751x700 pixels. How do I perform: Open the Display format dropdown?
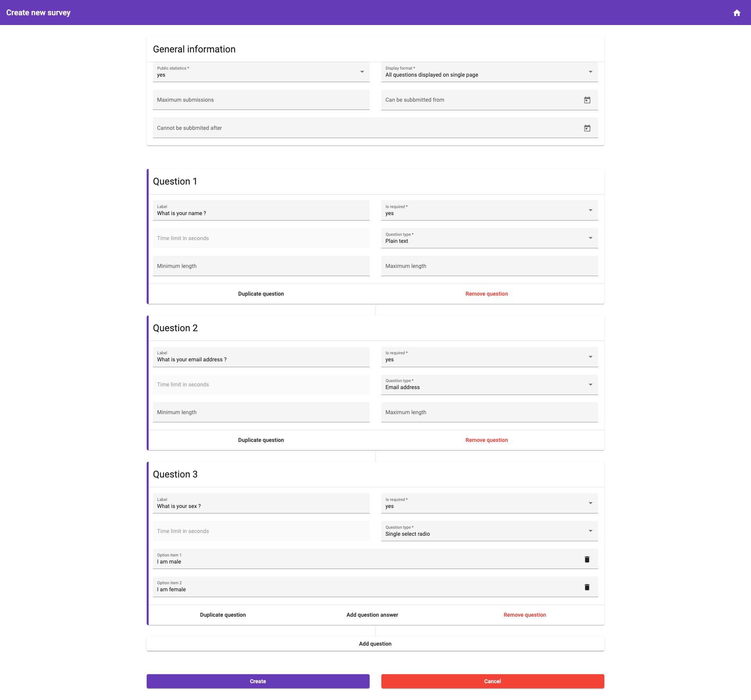(489, 72)
